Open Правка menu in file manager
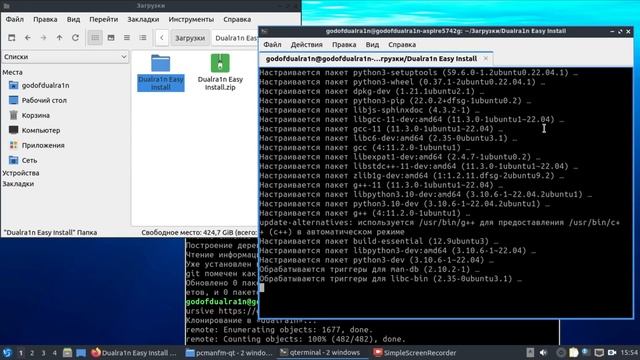 (45, 19)
